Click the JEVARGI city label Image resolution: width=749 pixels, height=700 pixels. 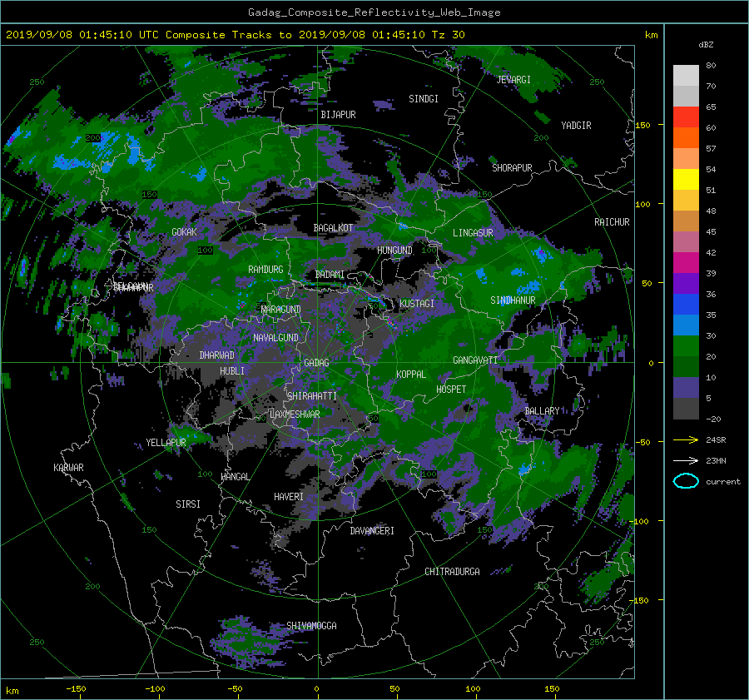point(513,80)
